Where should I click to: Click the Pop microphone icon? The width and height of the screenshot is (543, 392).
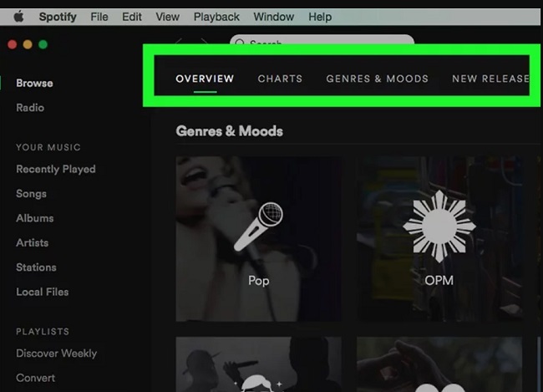point(258,227)
